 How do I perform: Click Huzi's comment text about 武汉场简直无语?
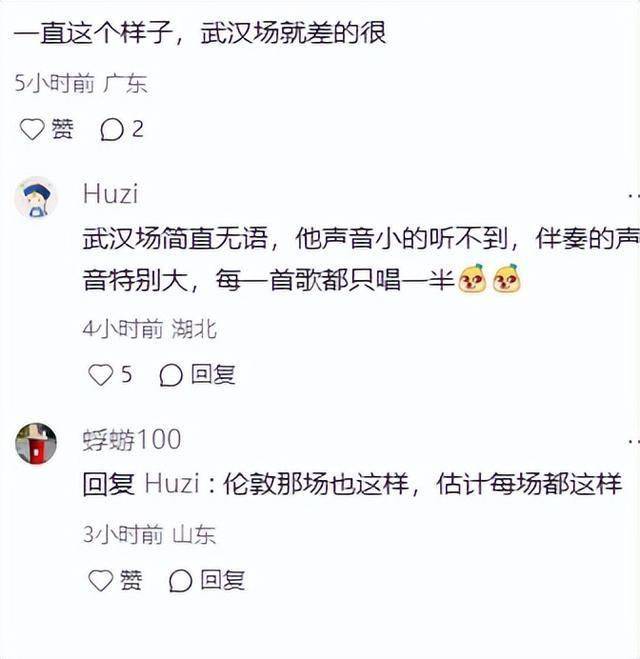coord(361,259)
